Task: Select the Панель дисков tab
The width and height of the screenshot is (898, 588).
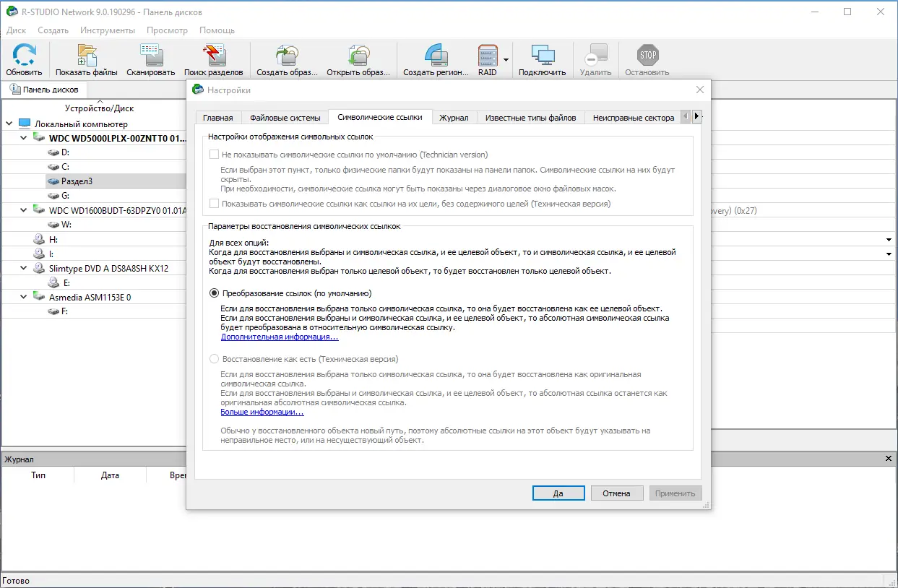Action: coord(45,90)
